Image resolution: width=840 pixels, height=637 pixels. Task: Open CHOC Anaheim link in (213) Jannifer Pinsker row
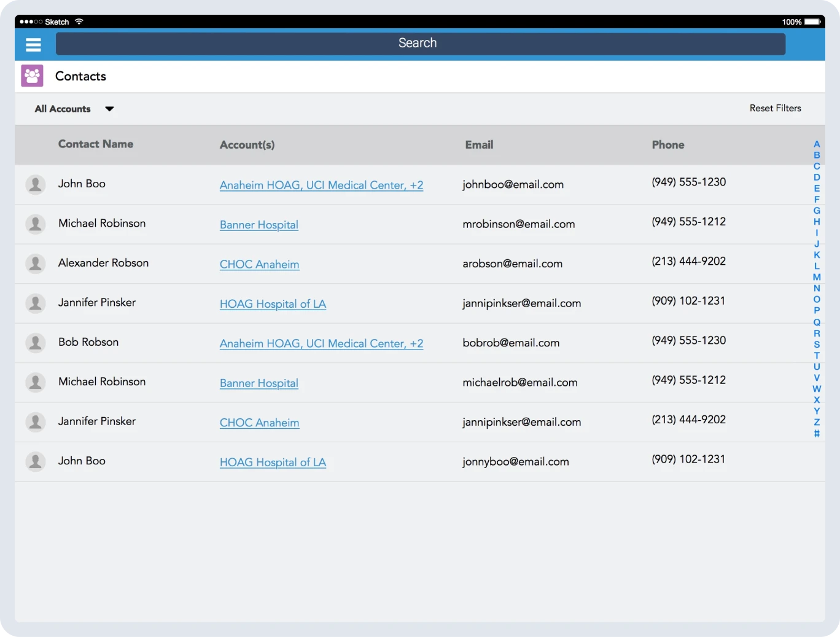point(260,423)
